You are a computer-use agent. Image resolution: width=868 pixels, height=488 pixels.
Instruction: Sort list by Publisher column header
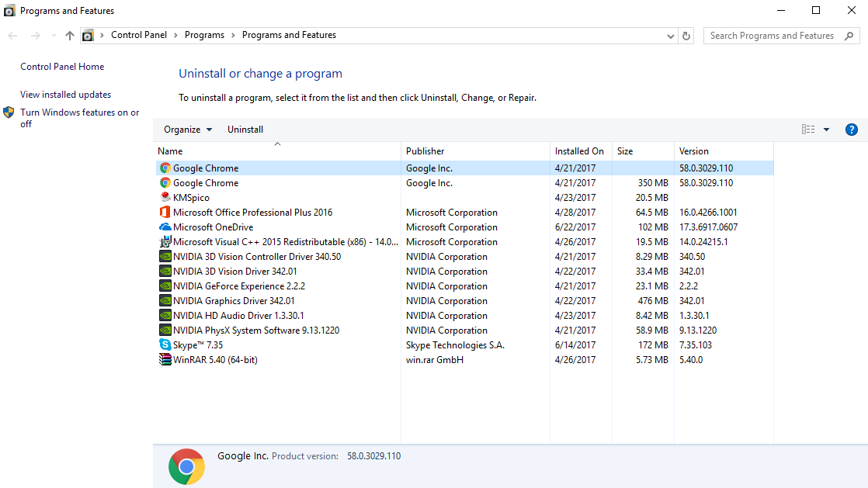475,151
